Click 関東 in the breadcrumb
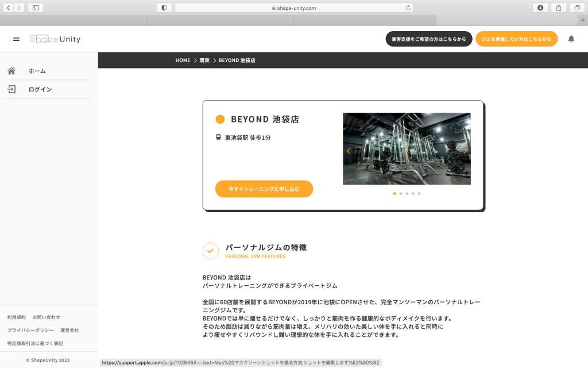The height and width of the screenshot is (368, 588). click(204, 60)
